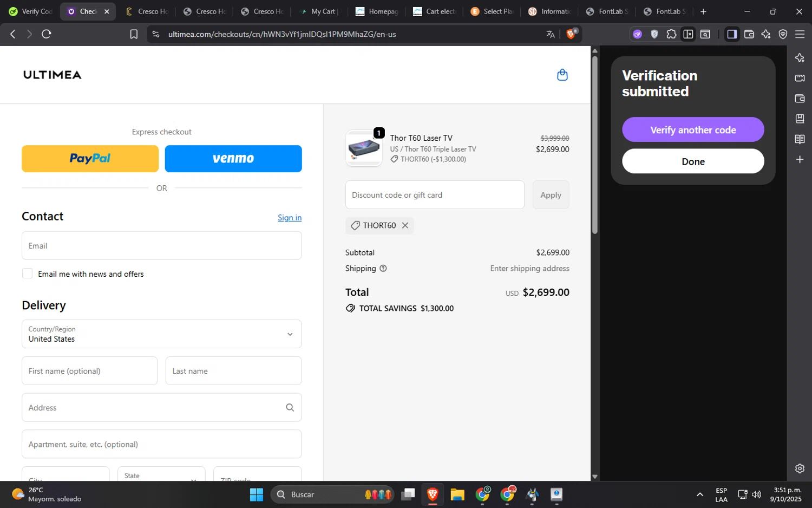Add a sidebar item with plus icon
Image resolution: width=812 pixels, height=508 pixels.
tap(800, 159)
